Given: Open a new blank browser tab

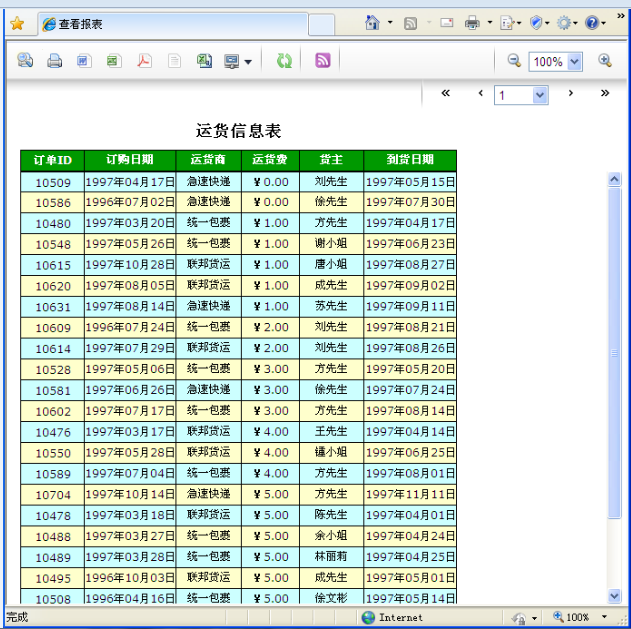Looking at the screenshot, I should point(322,25).
